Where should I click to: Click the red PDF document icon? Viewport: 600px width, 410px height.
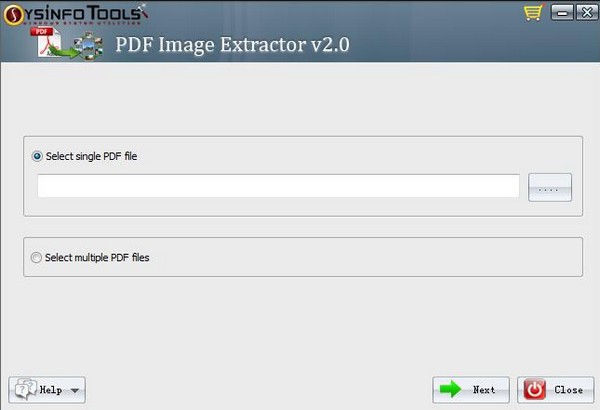[46, 42]
